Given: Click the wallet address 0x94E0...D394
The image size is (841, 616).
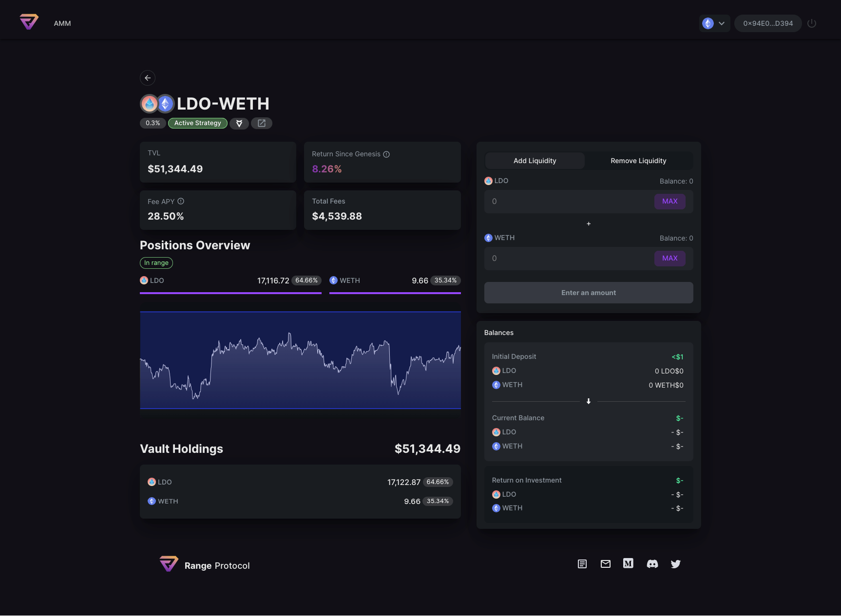Looking at the screenshot, I should point(768,23).
